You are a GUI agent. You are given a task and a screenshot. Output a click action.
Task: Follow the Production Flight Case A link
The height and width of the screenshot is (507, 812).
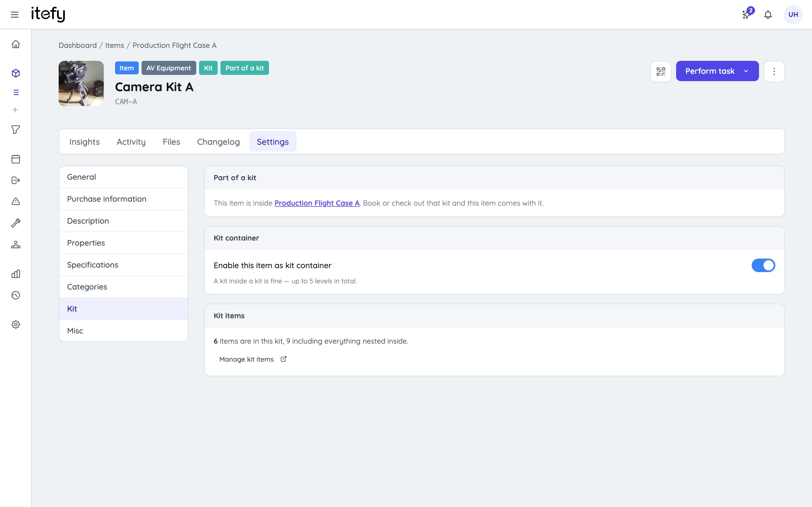click(317, 203)
